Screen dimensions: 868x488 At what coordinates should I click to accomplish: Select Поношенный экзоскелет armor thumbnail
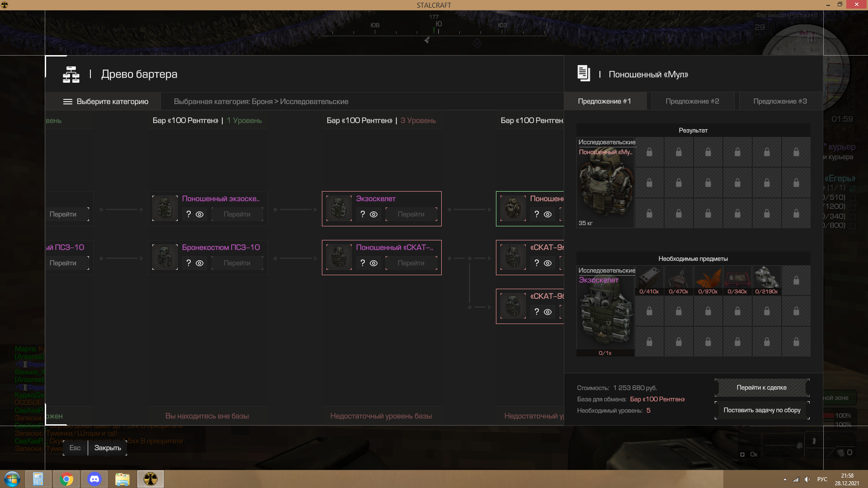tap(165, 208)
